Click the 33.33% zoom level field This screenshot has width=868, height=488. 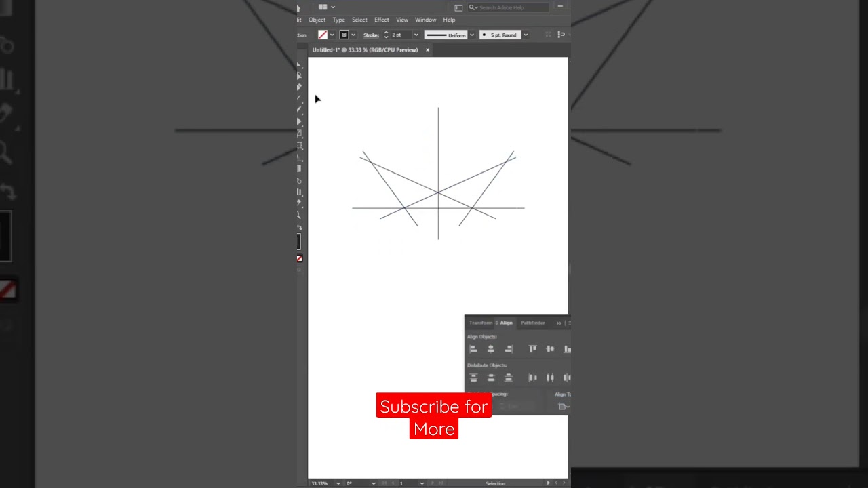(x=321, y=483)
